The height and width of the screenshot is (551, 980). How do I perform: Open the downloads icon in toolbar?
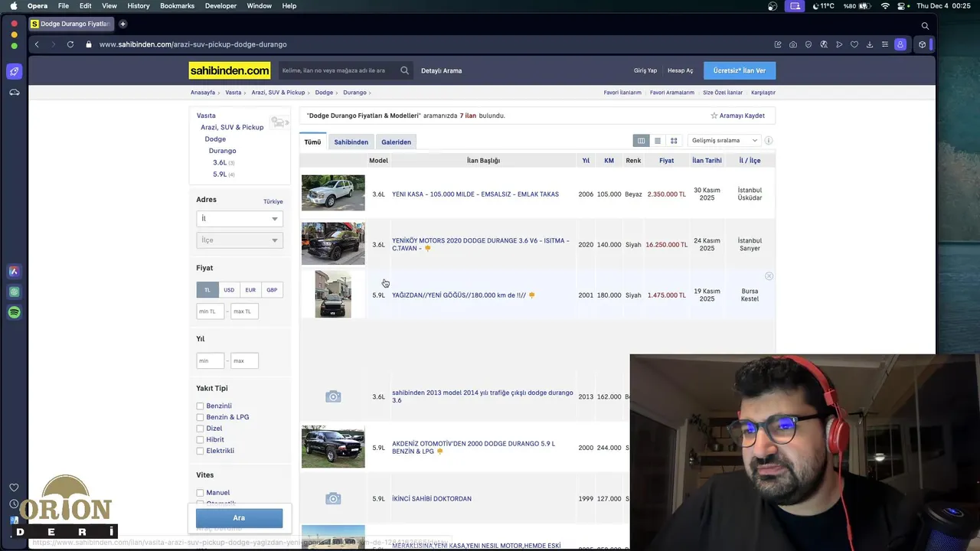[x=870, y=44]
